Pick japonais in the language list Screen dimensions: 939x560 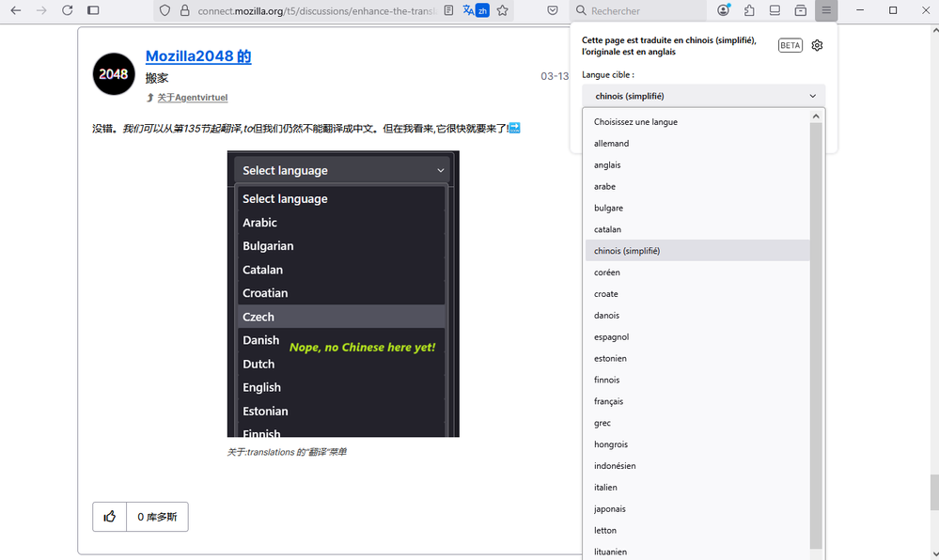coord(697,509)
